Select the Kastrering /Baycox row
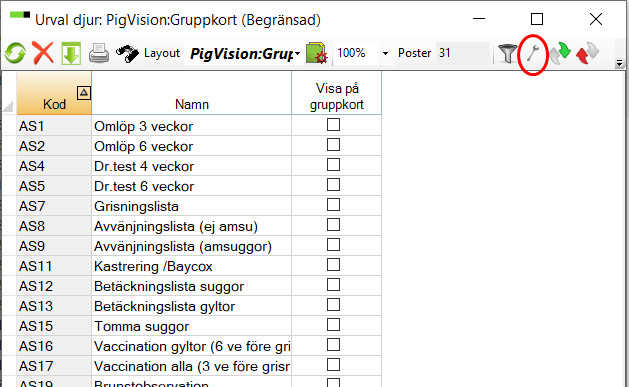The height and width of the screenshot is (387, 629). tap(192, 266)
